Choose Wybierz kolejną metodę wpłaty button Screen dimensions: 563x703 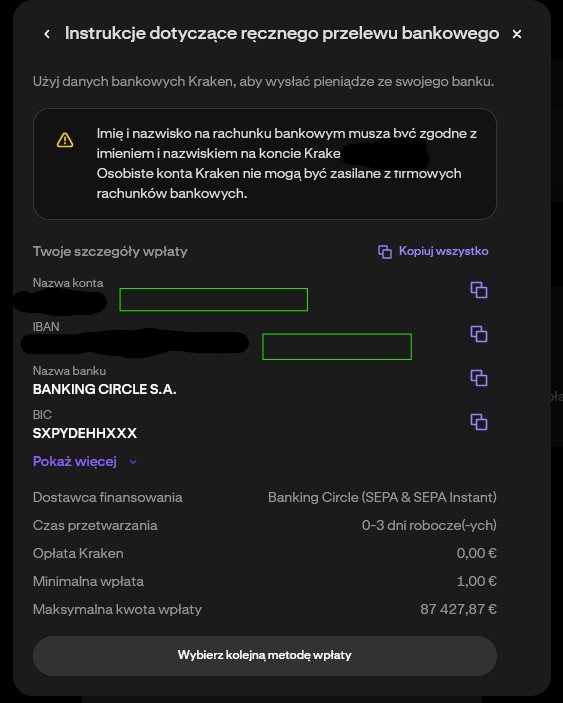pyautogui.click(x=264, y=655)
